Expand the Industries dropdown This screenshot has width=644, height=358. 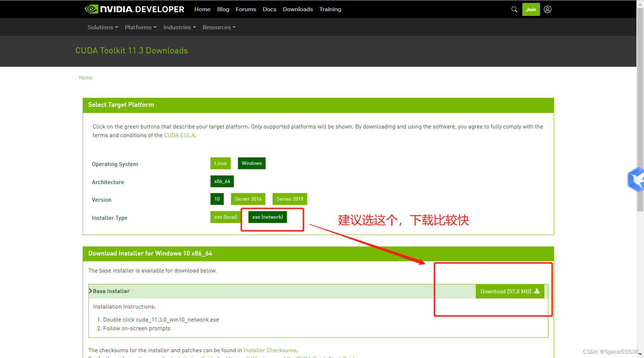[180, 27]
